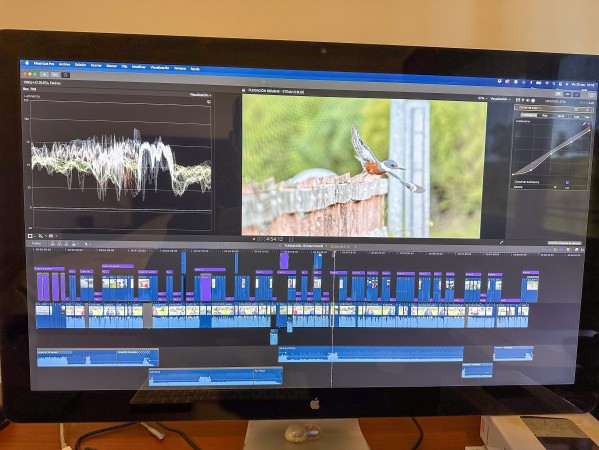The width and height of the screenshot is (599, 450).
Task: Click the middle control point on luma curve
Action: coord(552,153)
